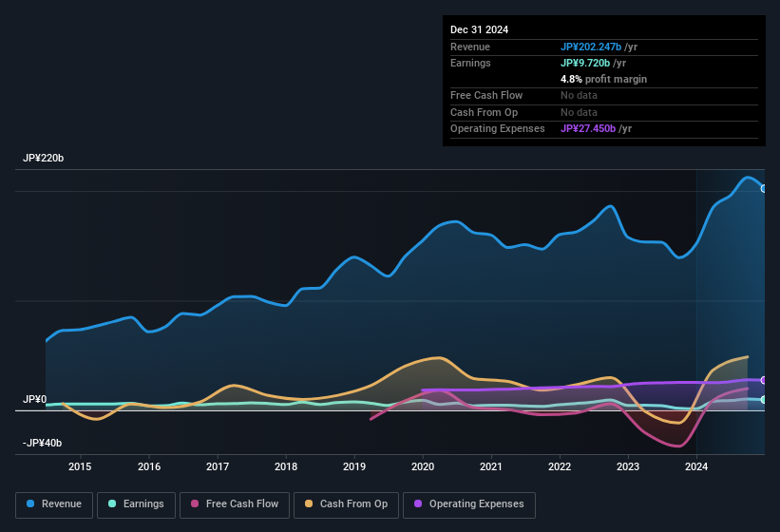Viewport: 780px width, 532px height.
Task: Click the Revenue label in the tooltip
Action: (x=470, y=47)
